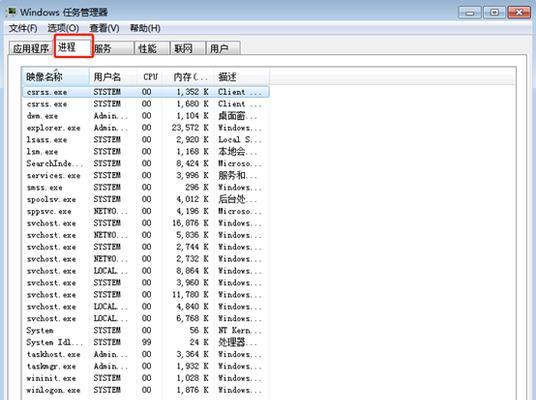Viewport: 536px width, 400px height.
Task: Open the 帮助(H) menu
Action: pyautogui.click(x=145, y=28)
